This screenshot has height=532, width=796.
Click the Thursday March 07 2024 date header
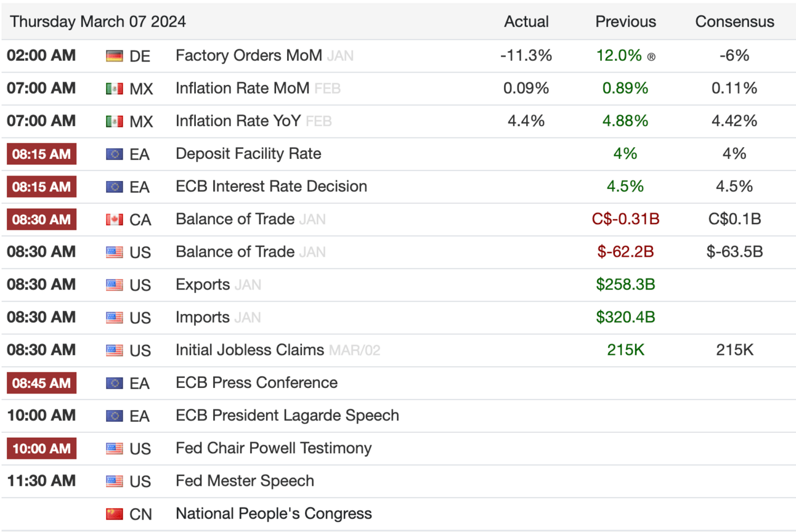point(98,22)
